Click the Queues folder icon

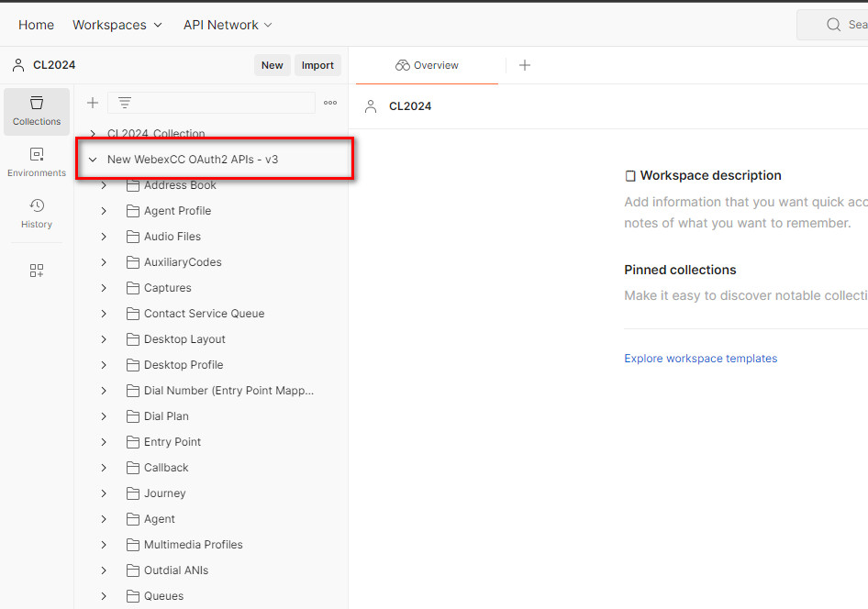[x=133, y=596]
